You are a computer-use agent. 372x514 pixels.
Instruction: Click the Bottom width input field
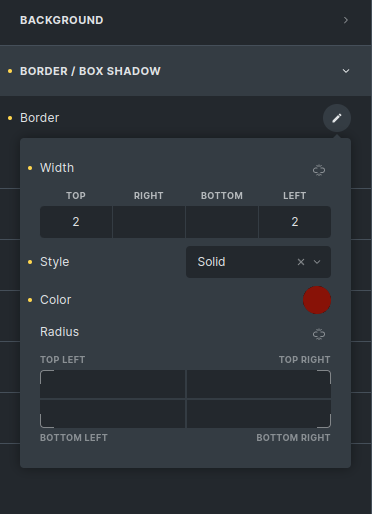[x=222, y=222]
